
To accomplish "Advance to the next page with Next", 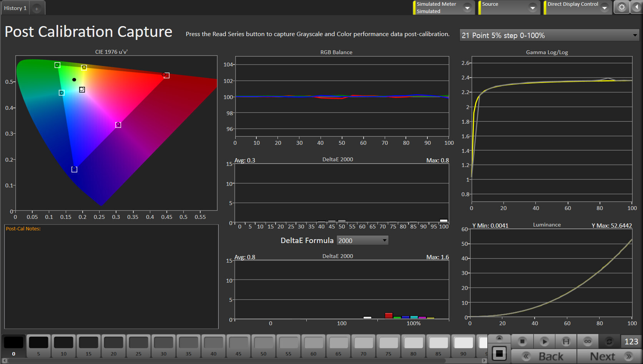I will (x=610, y=356).
